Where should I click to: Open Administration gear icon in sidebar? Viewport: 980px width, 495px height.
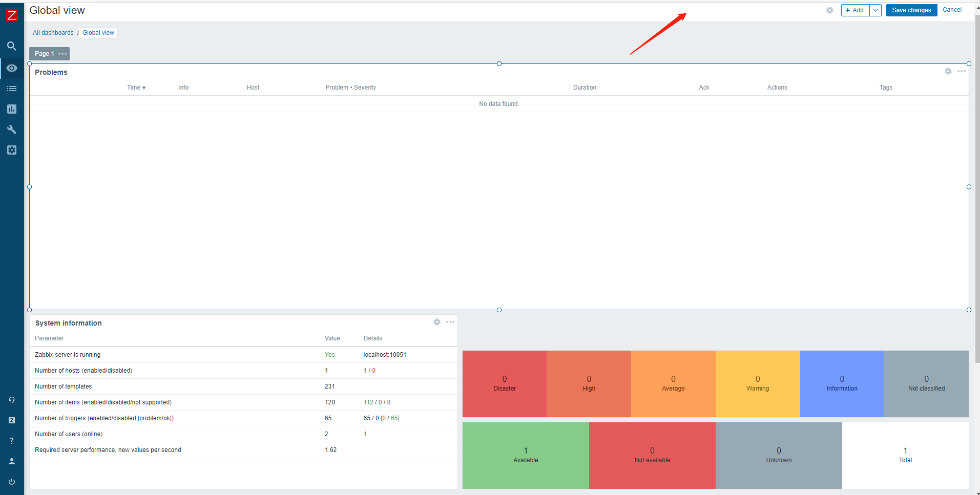coord(12,150)
